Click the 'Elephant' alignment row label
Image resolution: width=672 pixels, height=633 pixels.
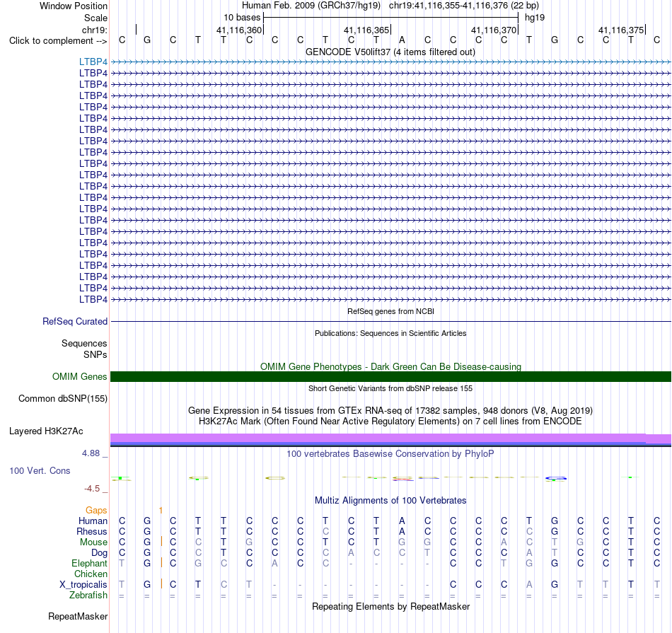point(90,563)
